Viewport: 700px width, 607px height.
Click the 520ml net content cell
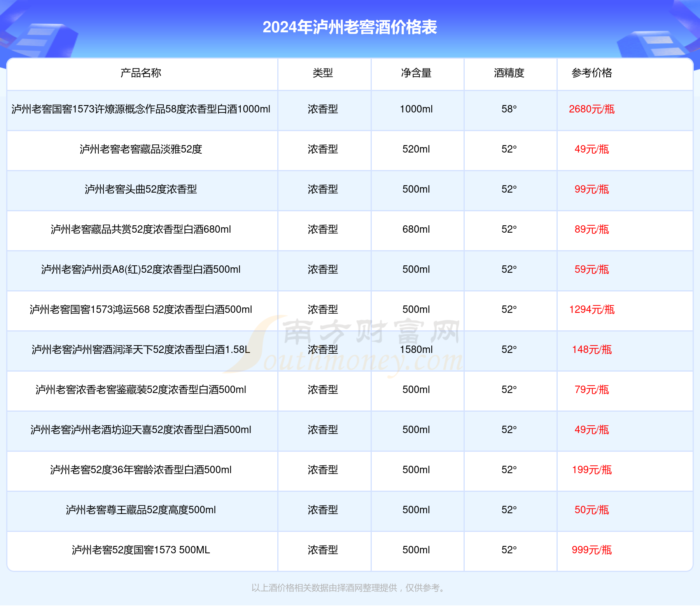[416, 149]
